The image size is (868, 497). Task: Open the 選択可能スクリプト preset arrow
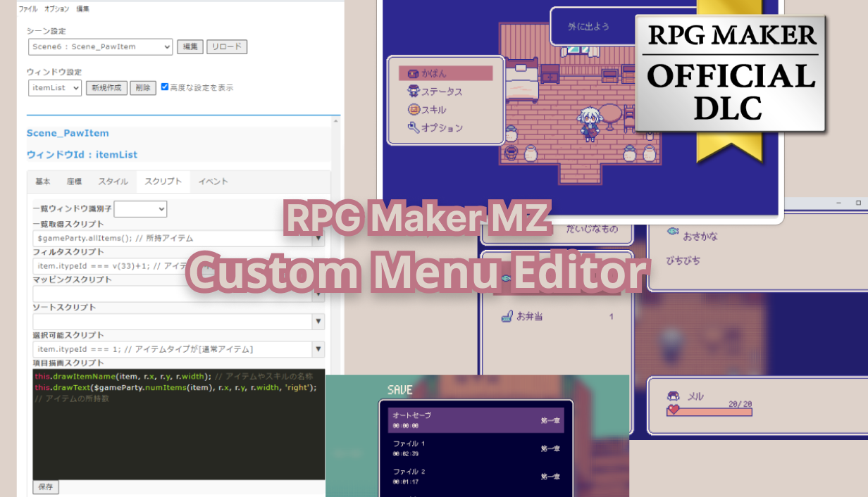[318, 349]
